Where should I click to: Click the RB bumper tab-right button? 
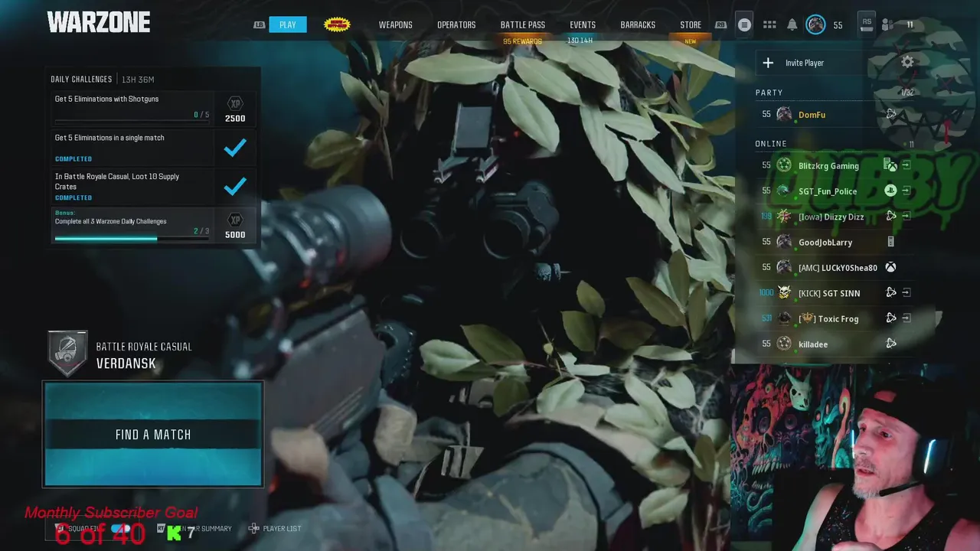click(x=720, y=25)
